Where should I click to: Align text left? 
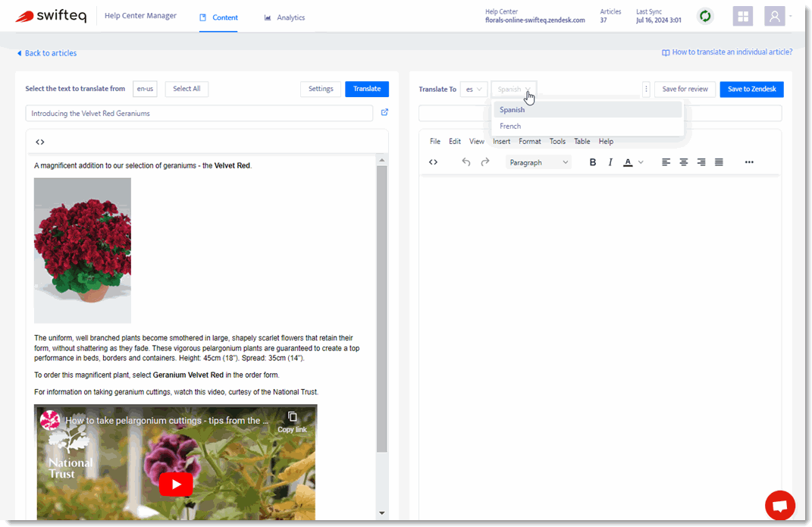coord(666,162)
